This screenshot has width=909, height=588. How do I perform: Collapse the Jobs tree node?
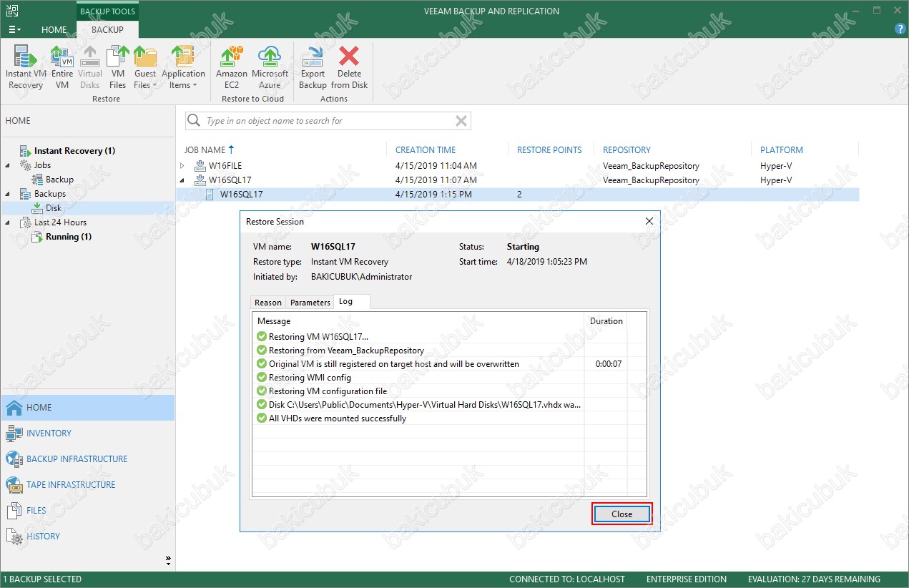(x=8, y=165)
